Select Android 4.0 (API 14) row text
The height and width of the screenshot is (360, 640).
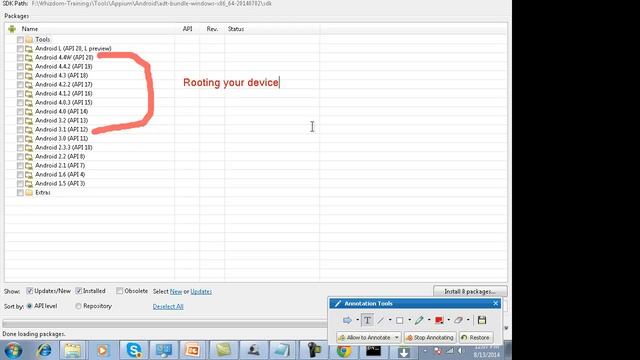(62, 111)
